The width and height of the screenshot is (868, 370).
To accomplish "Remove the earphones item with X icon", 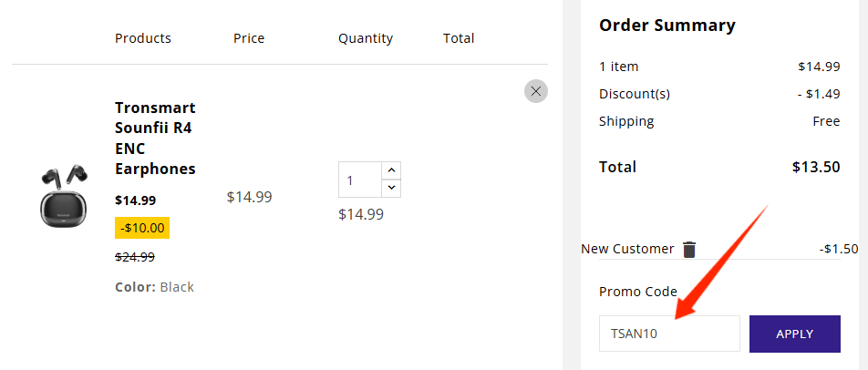I will [536, 91].
